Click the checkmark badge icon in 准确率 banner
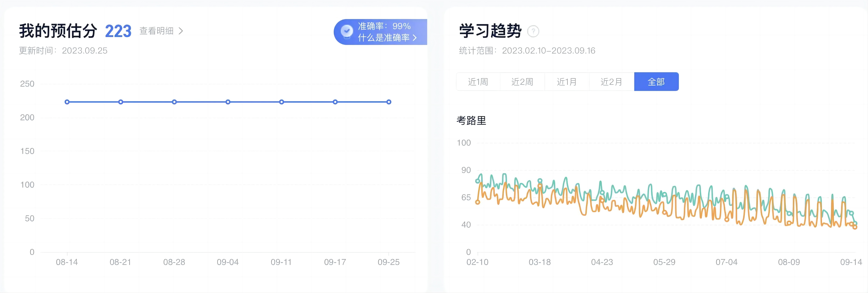 coord(346,32)
